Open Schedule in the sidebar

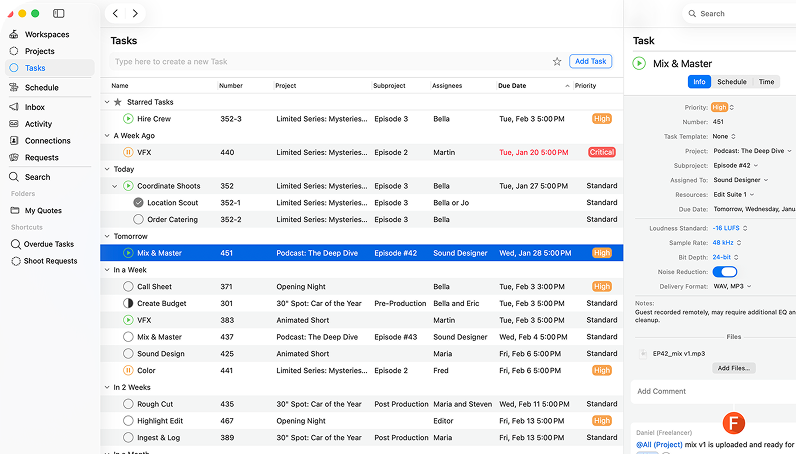tap(42, 87)
